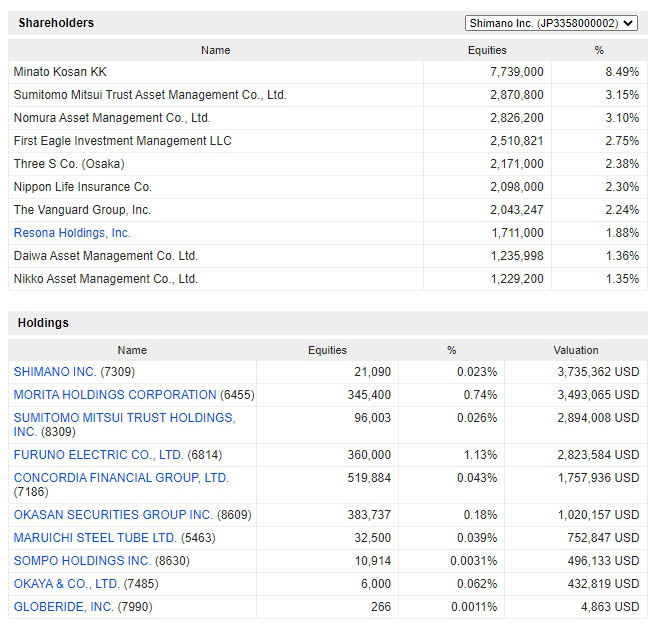Image resolution: width=658 pixels, height=627 pixels.
Task: Click the 4,863 USD valuation
Action: (x=610, y=607)
